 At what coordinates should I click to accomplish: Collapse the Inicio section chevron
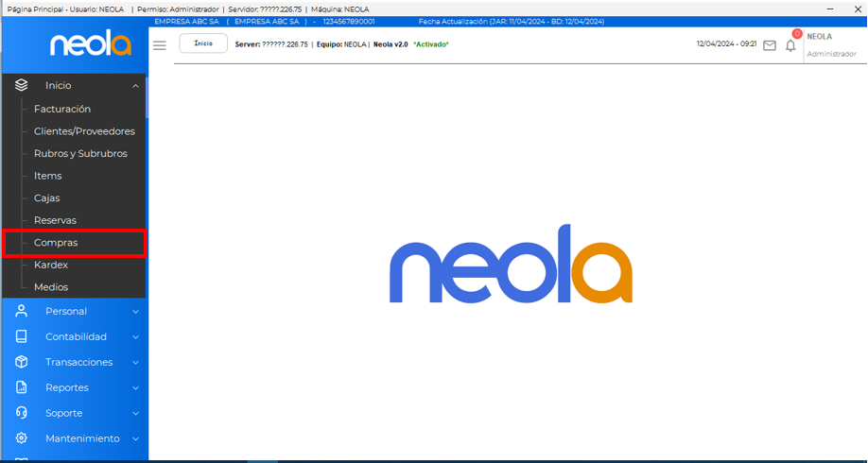click(135, 86)
